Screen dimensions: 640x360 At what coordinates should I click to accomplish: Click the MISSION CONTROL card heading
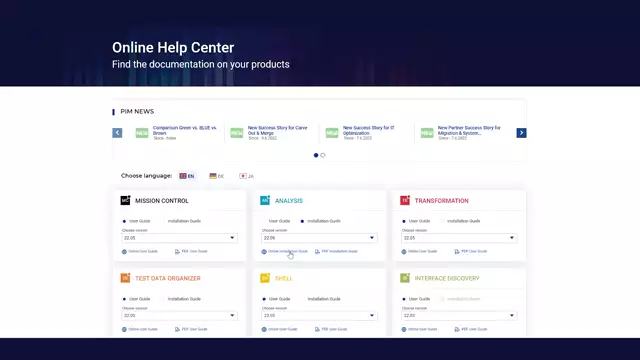[x=162, y=201]
